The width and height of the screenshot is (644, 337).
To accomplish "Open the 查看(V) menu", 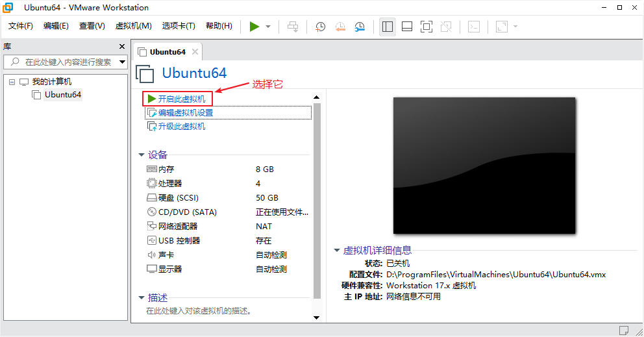I will (92, 26).
